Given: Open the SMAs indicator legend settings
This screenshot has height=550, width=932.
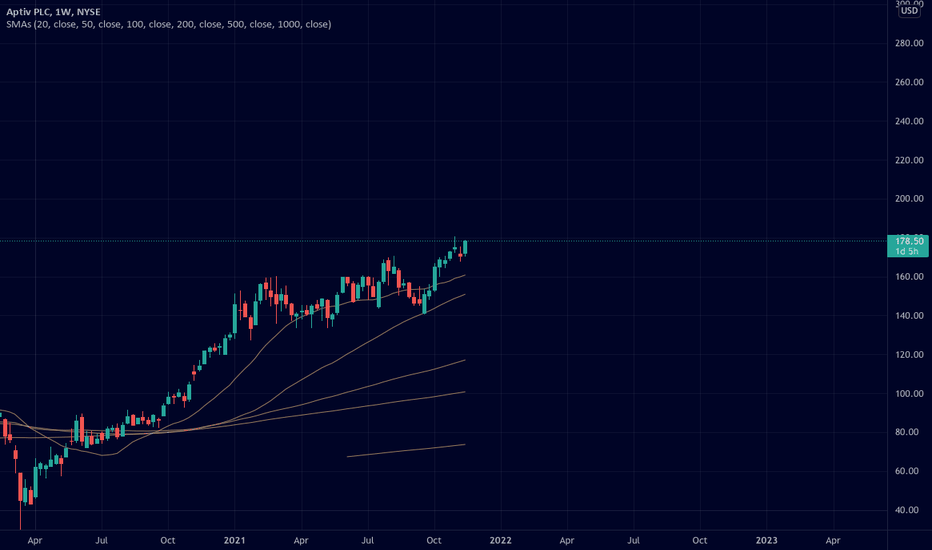Looking at the screenshot, I should 169,24.
